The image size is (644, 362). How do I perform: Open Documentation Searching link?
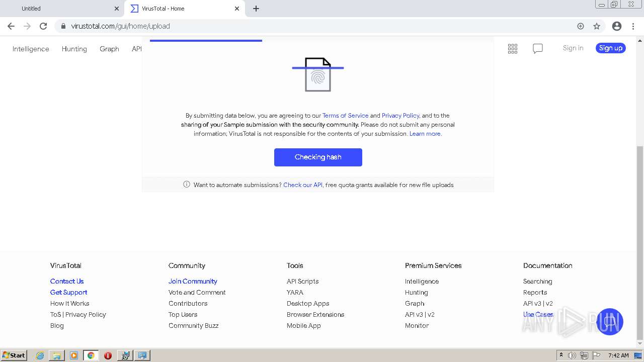pyautogui.click(x=538, y=281)
